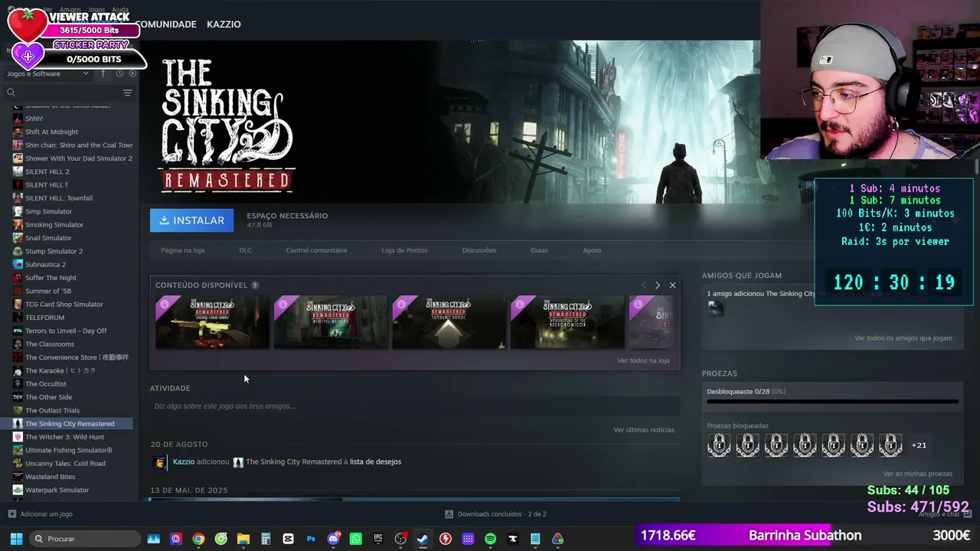Click the Kazzio username link in activity

point(184,462)
